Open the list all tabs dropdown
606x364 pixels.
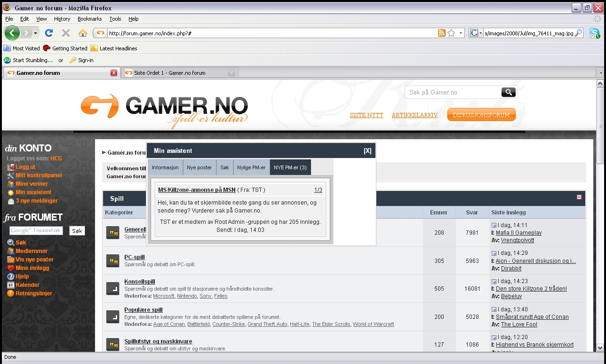600,73
